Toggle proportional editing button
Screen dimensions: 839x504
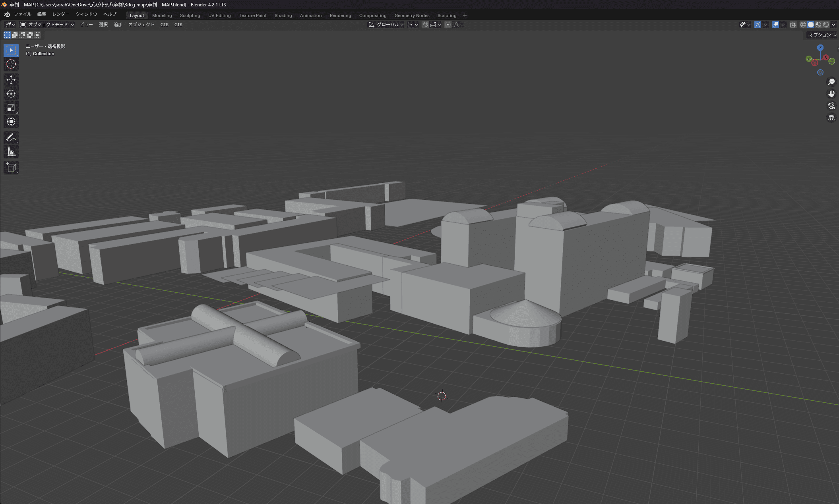(448, 25)
